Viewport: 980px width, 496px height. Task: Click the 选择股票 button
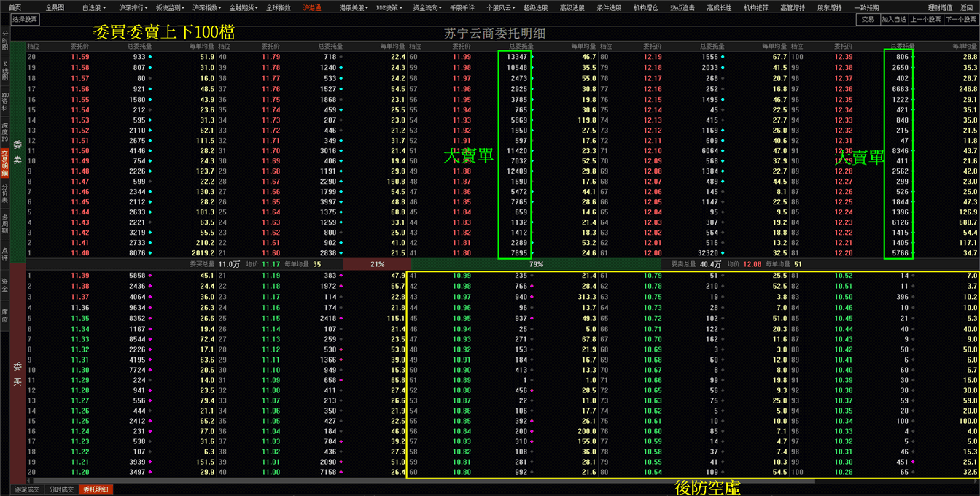point(26,20)
